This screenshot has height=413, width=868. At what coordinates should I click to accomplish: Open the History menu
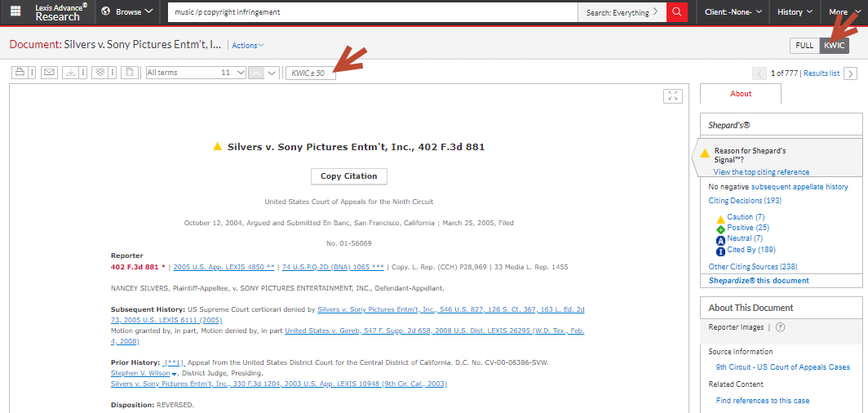pyautogui.click(x=795, y=11)
